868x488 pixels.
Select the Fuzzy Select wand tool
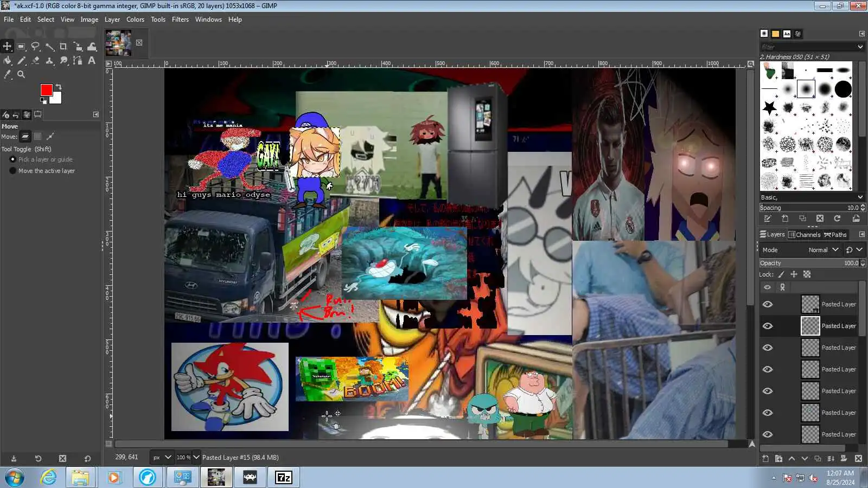click(x=49, y=47)
